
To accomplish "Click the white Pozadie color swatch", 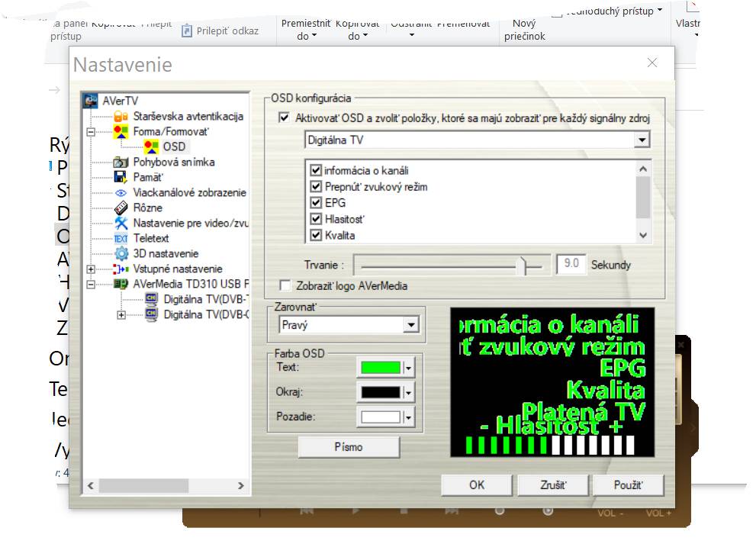I will tap(381, 417).
